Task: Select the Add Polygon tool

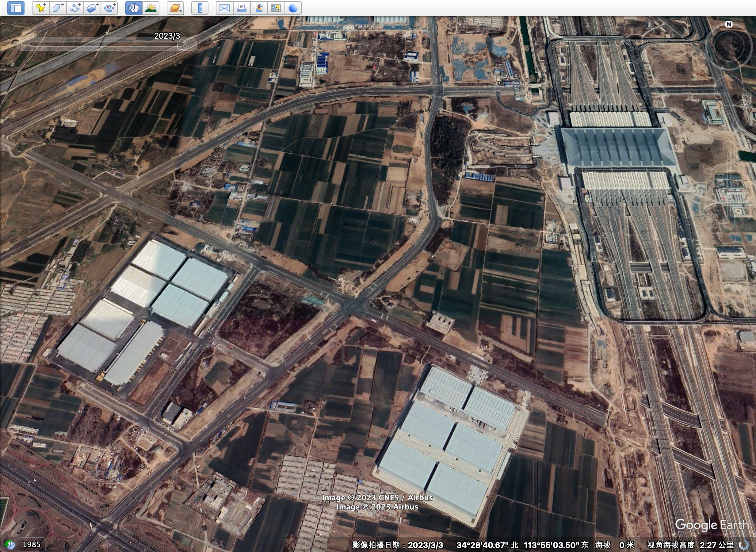Action: [58, 8]
